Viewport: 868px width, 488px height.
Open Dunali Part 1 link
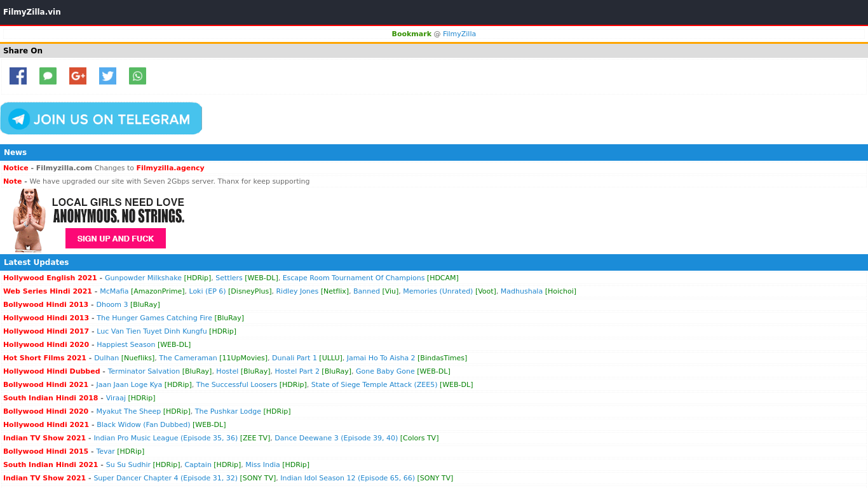pos(294,358)
